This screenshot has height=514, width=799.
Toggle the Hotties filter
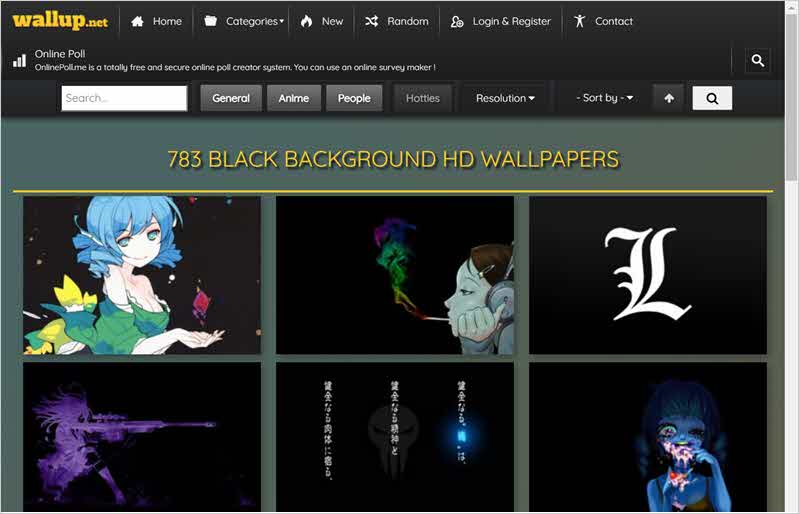422,98
